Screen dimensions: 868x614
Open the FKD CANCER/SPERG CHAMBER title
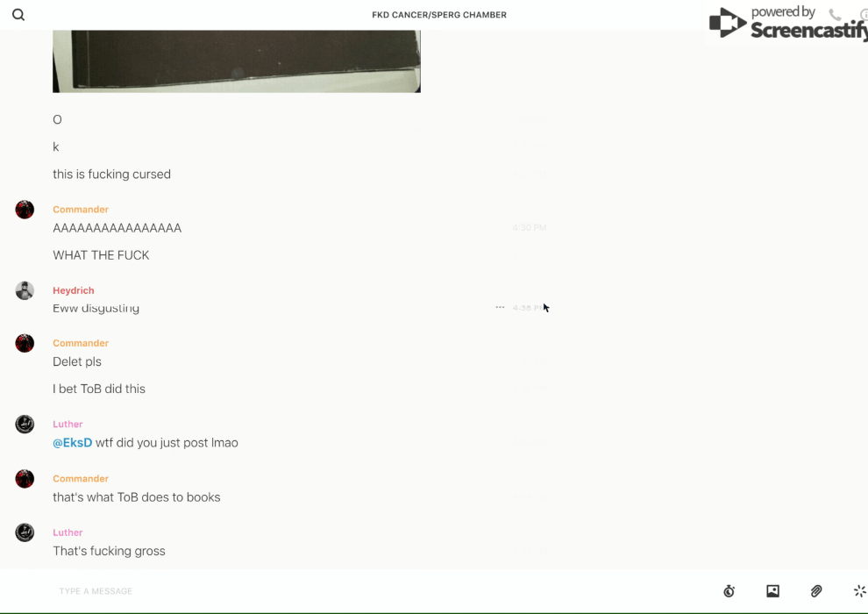[x=439, y=15]
